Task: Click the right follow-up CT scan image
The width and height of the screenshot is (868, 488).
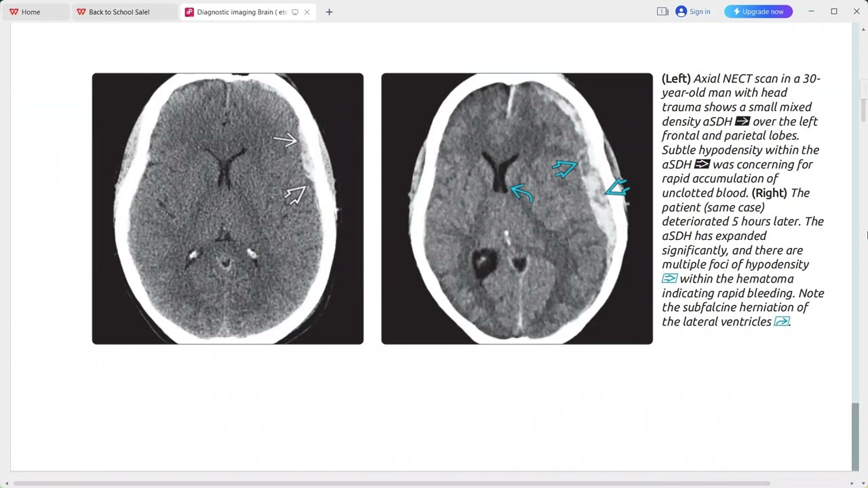Action: (x=517, y=209)
